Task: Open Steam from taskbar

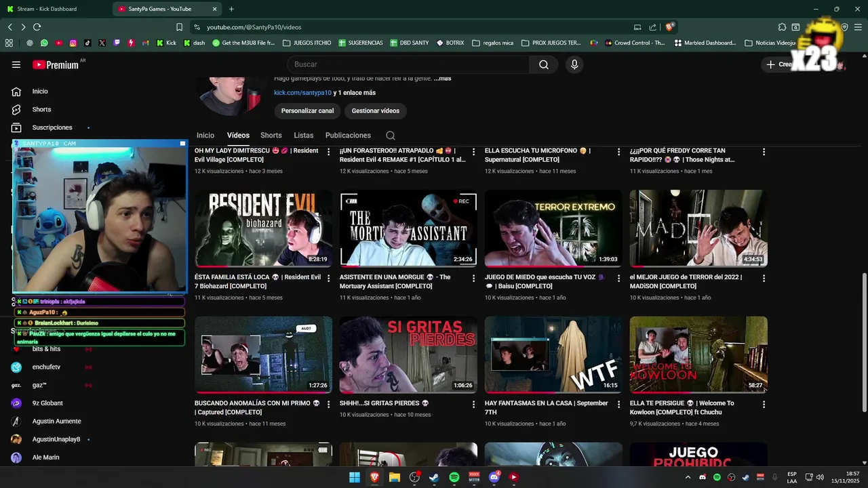Action: [434, 477]
